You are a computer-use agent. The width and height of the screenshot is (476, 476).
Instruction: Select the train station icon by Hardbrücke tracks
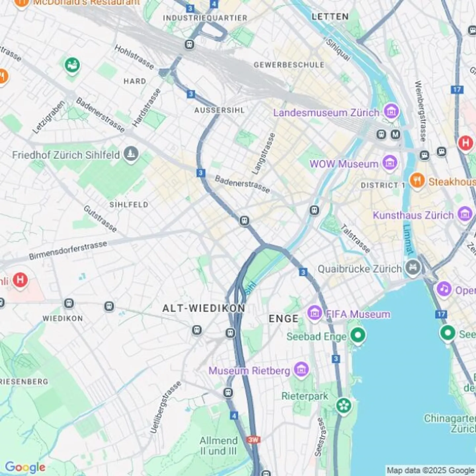pyautogui.click(x=189, y=44)
